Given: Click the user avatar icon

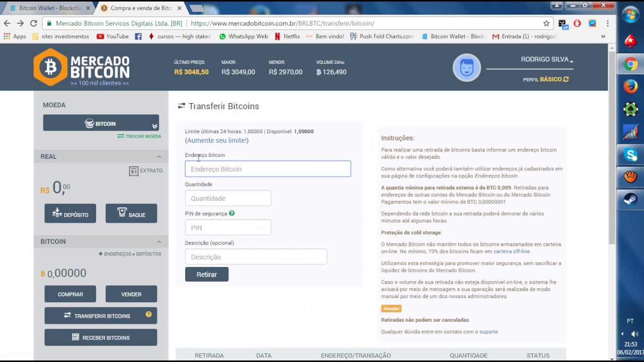Looking at the screenshot, I should point(467,67).
